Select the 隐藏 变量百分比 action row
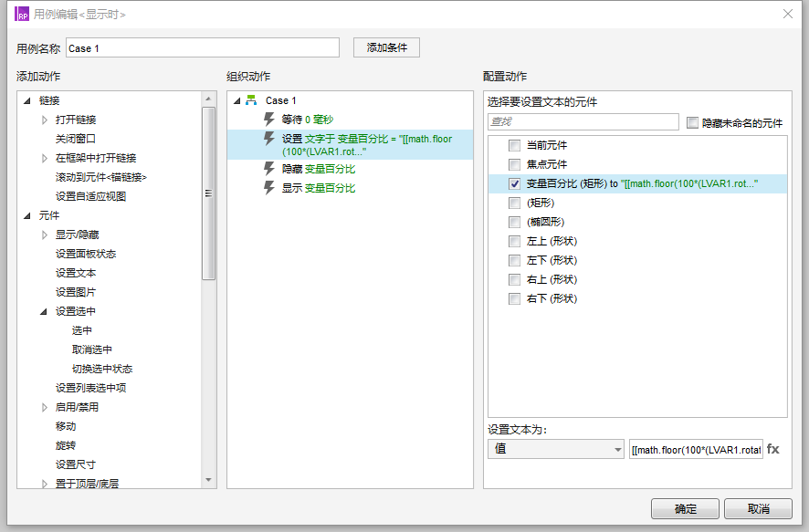This screenshot has width=809, height=532. point(351,169)
